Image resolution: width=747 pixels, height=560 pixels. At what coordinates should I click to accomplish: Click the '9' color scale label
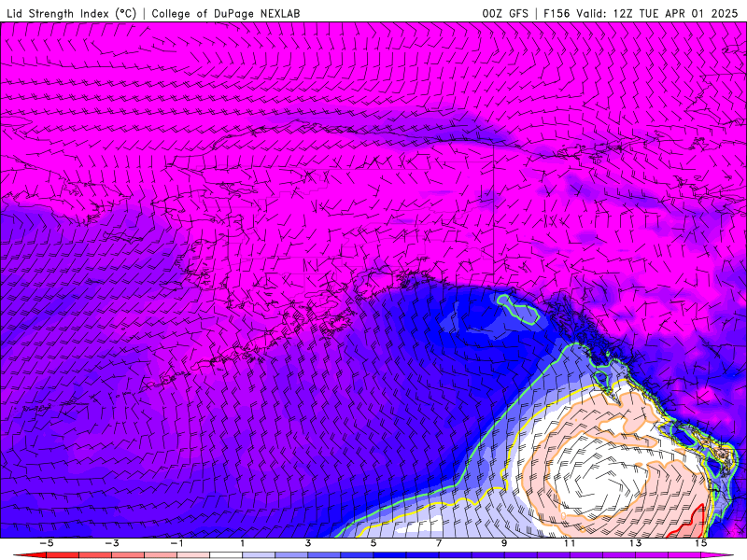(504, 543)
